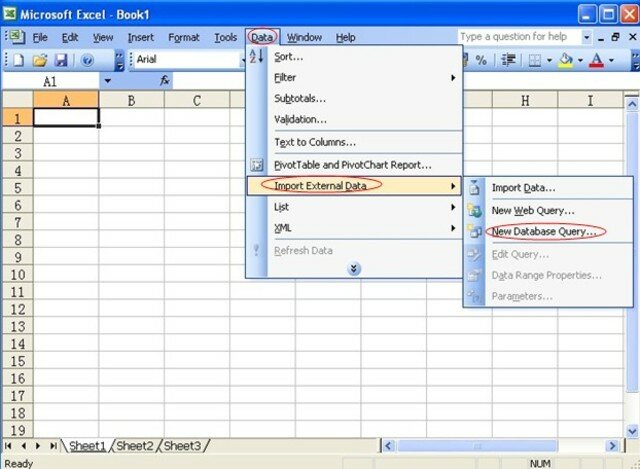This screenshot has height=469, width=640.
Task: Apply cell borders using the Borders icon
Action: pyautogui.click(x=535, y=60)
